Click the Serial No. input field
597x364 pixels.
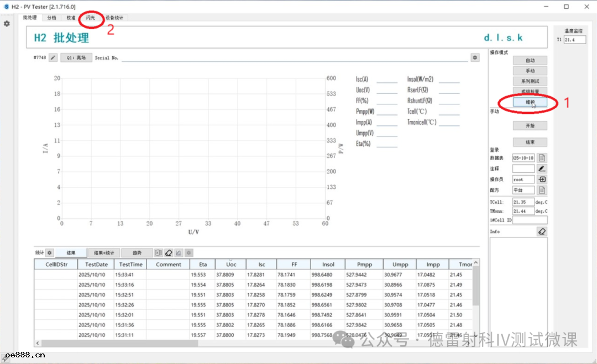point(293,57)
